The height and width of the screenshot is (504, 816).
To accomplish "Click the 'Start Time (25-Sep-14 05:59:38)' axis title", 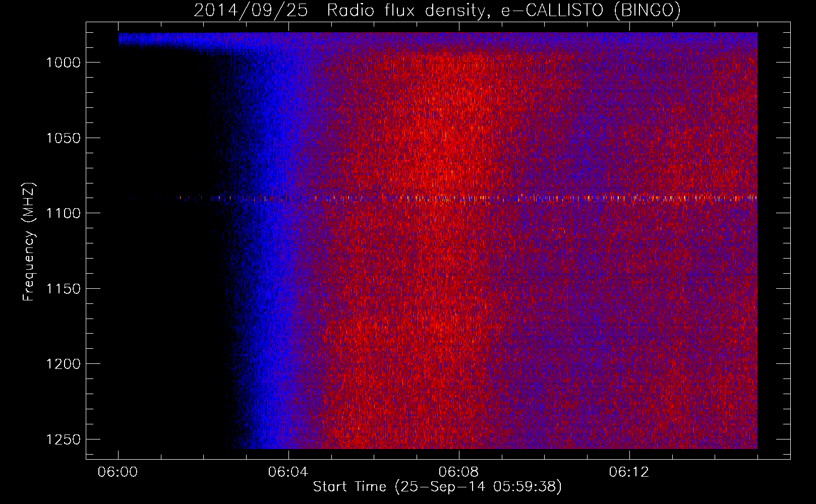I will coord(437,487).
